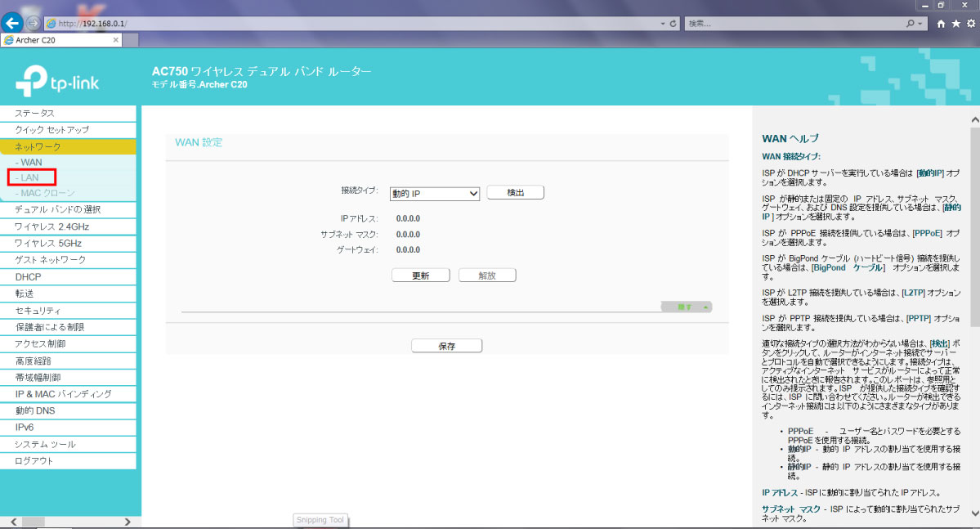
Task: Open the DHCP menu item
Action: pos(28,277)
